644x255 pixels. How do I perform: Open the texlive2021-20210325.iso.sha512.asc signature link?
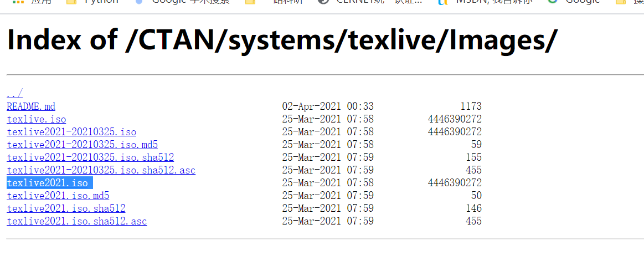(x=101, y=170)
